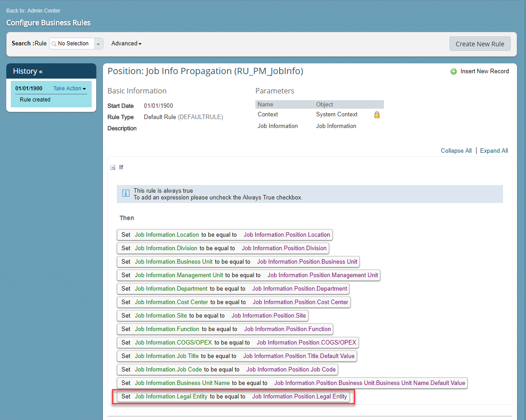
Task: Click the Job Information.Position.Title.Default Value text
Action: [x=299, y=356]
